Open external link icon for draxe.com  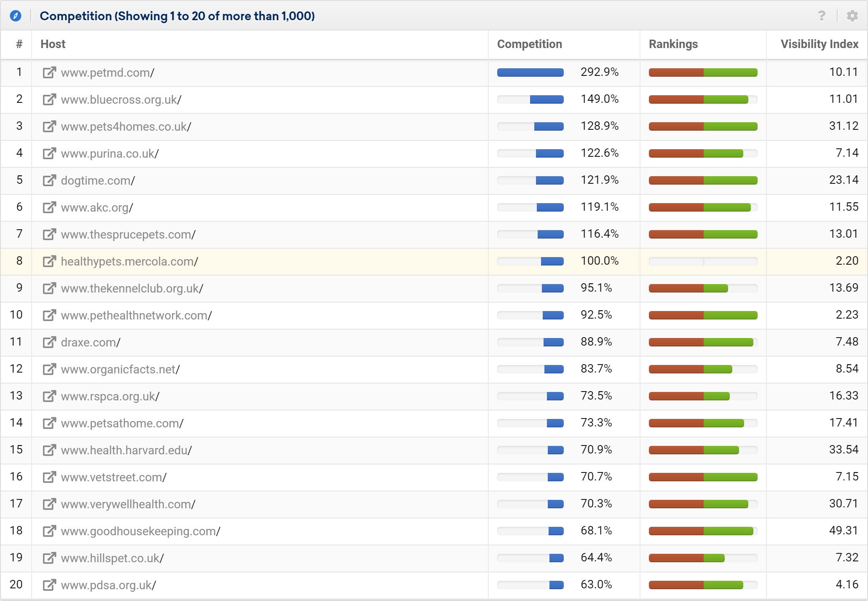(x=49, y=342)
